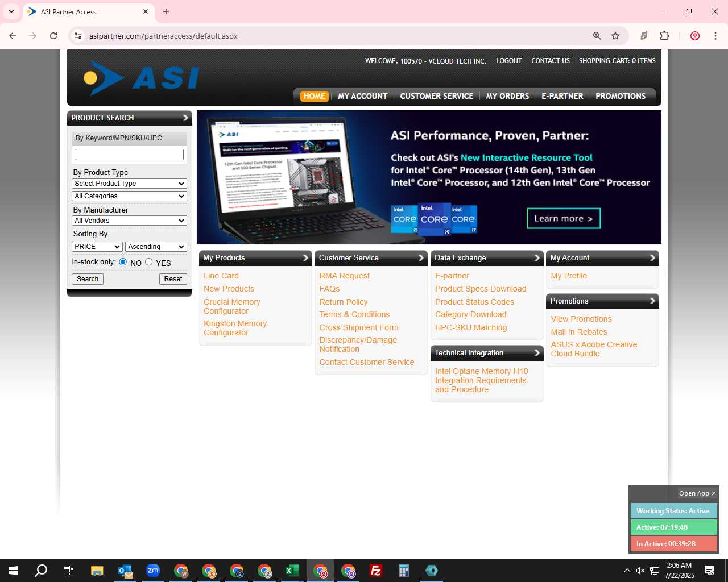Open Zoom from the taskbar
The height and width of the screenshot is (582, 728).
click(x=153, y=571)
